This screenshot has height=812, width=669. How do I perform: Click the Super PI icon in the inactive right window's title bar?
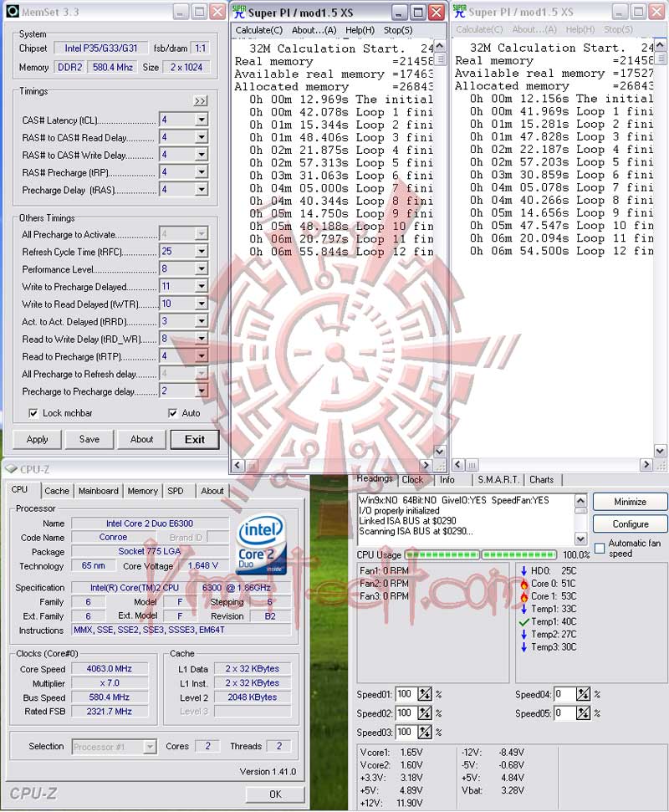[460, 12]
